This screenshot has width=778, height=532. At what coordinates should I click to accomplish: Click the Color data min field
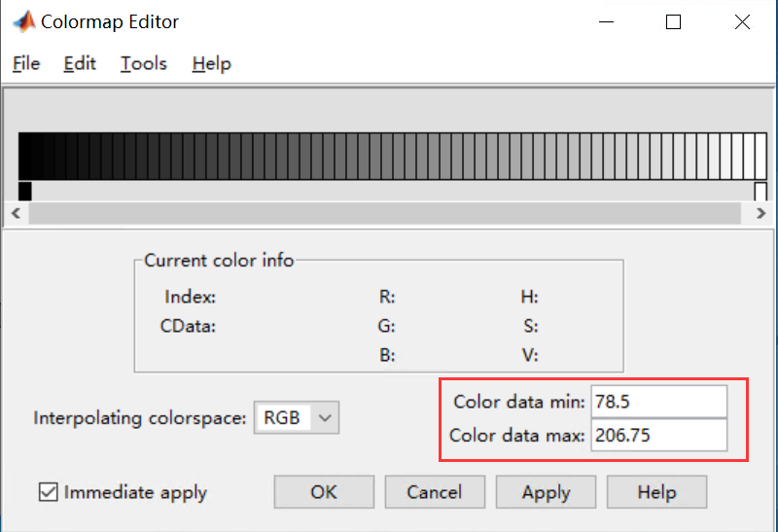pyautogui.click(x=659, y=402)
